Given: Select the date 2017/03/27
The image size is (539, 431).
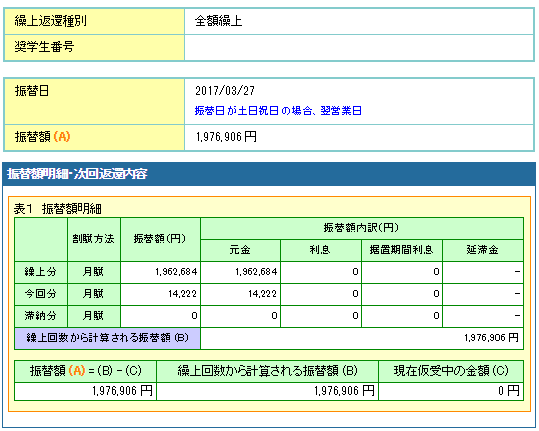Looking at the screenshot, I should point(225,91).
